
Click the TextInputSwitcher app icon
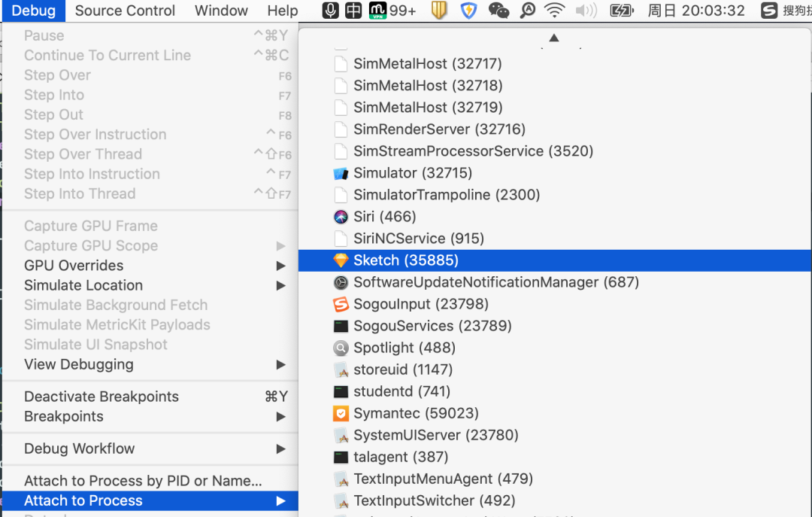tap(341, 501)
